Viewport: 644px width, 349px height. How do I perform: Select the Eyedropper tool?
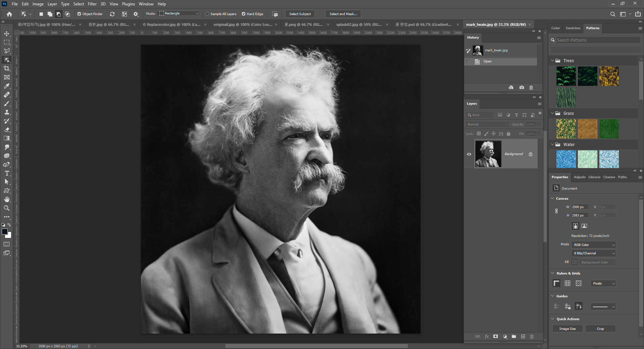(x=7, y=86)
